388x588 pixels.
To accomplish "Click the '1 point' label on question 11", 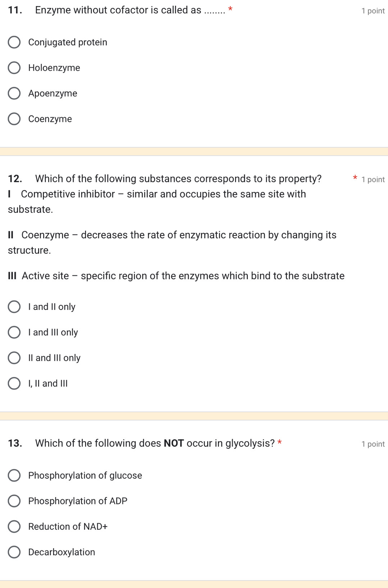I will (372, 11).
